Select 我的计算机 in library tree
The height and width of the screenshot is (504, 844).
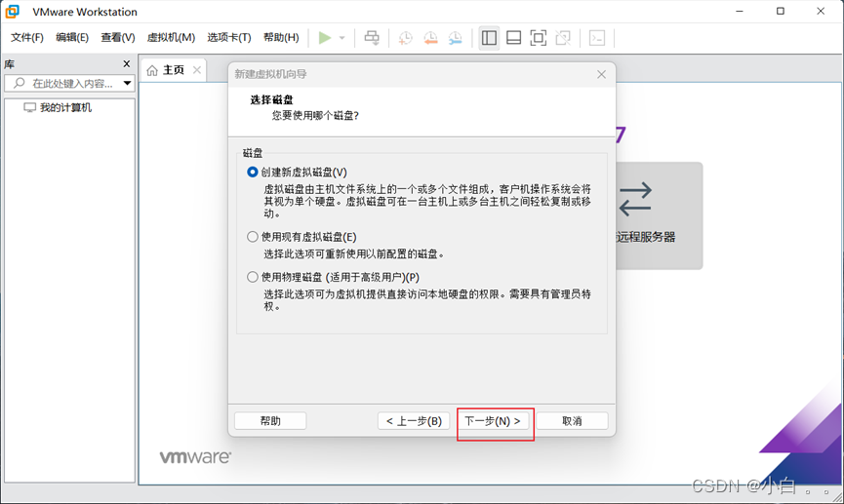[x=65, y=107]
